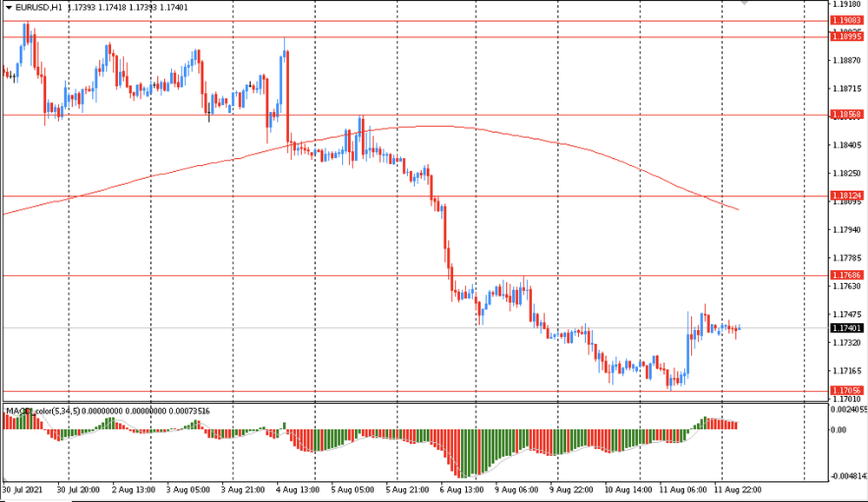
Task: Select the 1.18995 red price level label
Action: tap(847, 36)
